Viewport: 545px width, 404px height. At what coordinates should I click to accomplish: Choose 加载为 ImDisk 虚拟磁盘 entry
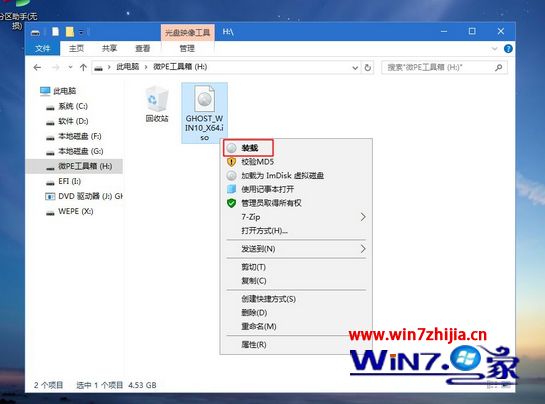tap(296, 176)
